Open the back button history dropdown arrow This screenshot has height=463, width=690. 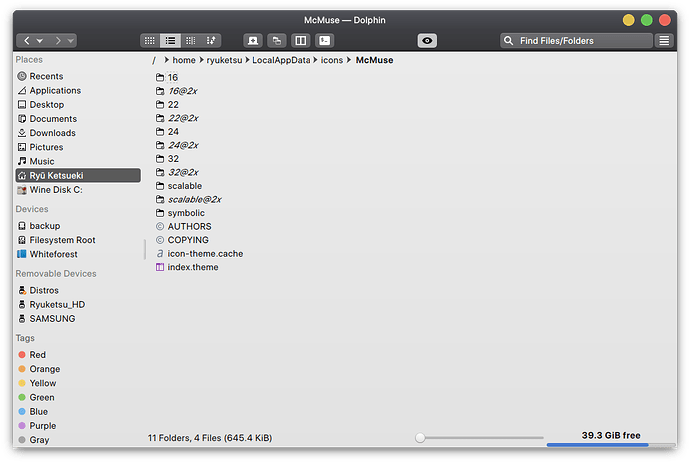tap(40, 41)
